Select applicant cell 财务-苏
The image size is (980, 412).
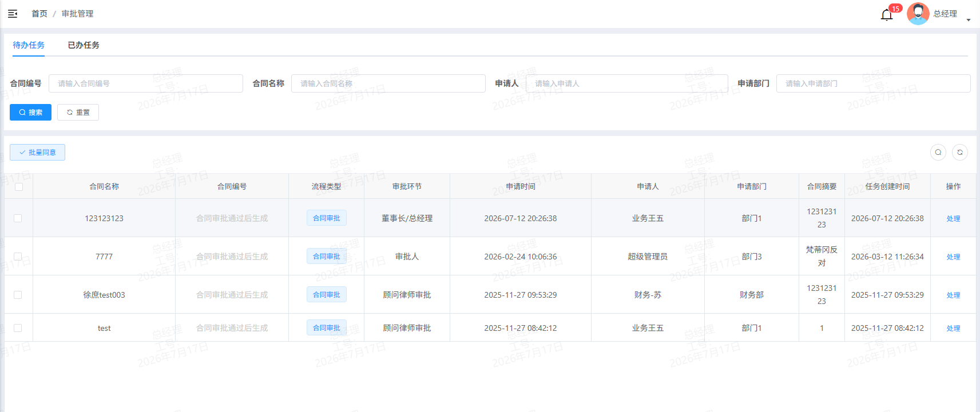click(648, 295)
